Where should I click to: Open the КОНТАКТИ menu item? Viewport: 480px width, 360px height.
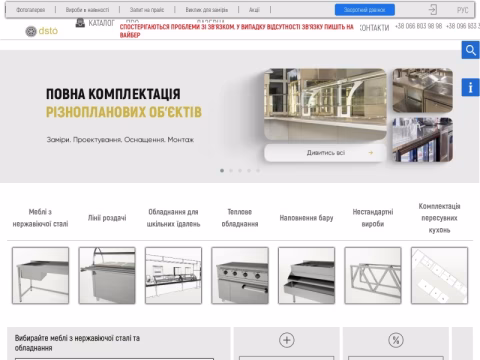(x=374, y=28)
